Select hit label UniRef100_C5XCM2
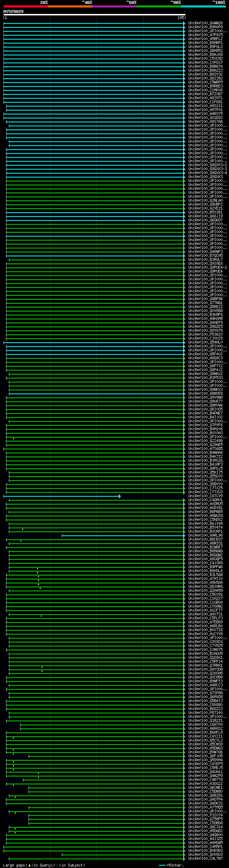Screen dimensions: 229x868 click(x=205, y=59)
